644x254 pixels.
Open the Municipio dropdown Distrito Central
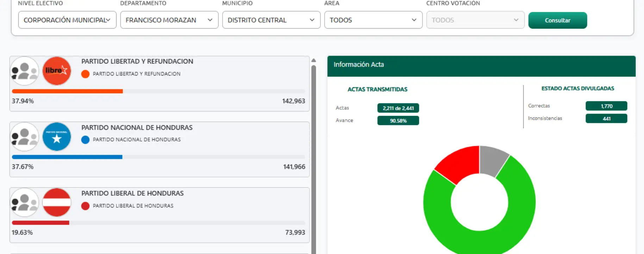click(x=271, y=20)
